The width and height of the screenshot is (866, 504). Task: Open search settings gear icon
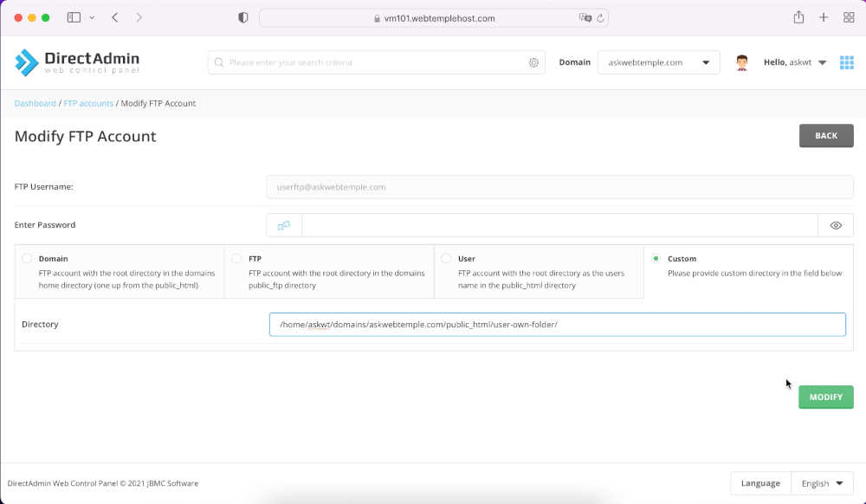[x=533, y=63]
